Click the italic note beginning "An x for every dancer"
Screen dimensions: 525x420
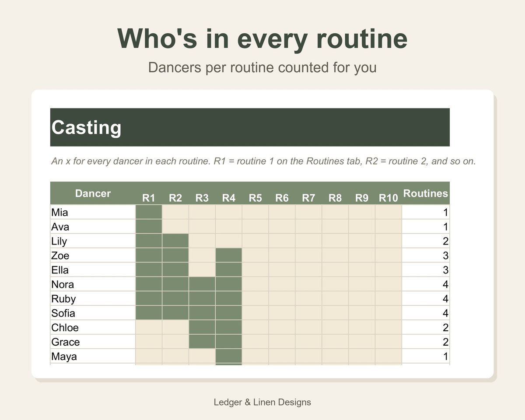[x=263, y=161]
